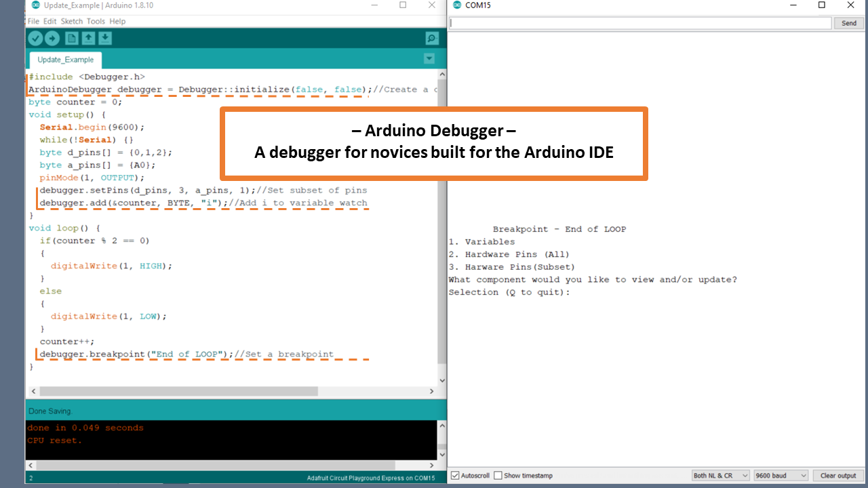Click the editor vertical scrollbar
The image size is (868, 488).
pyautogui.click(x=442, y=228)
